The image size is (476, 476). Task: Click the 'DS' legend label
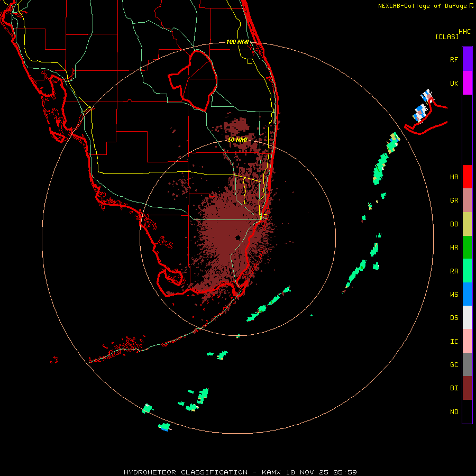(x=454, y=318)
